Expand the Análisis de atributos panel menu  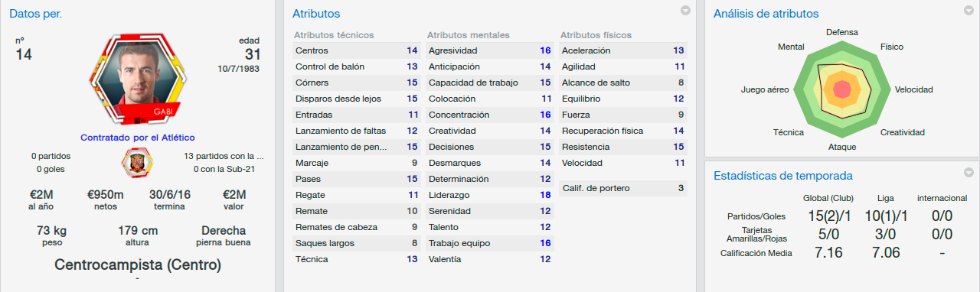969,11
